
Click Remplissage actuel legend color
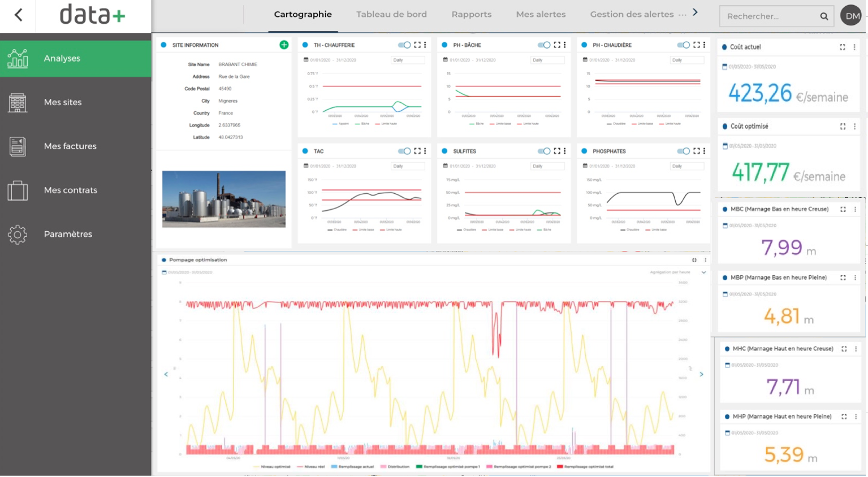(334, 467)
